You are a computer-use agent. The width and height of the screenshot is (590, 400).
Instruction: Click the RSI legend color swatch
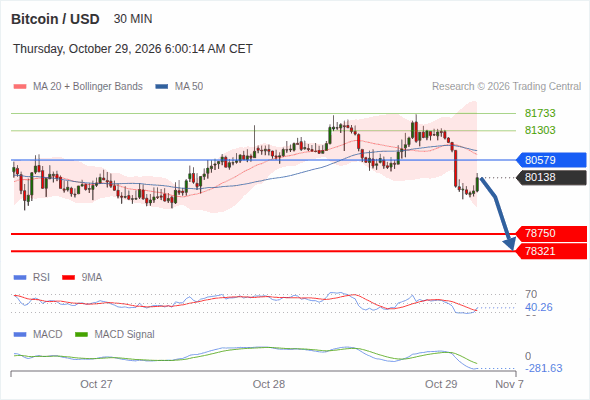click(20, 278)
